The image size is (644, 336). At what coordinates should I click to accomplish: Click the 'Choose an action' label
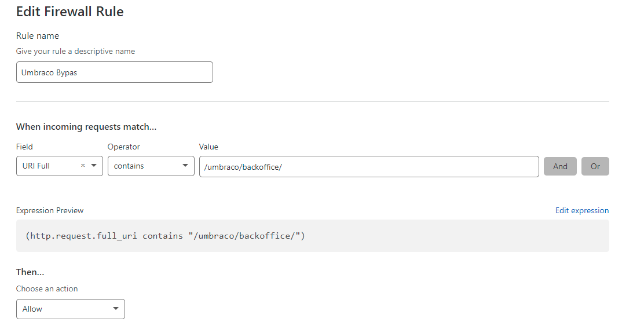click(x=47, y=288)
